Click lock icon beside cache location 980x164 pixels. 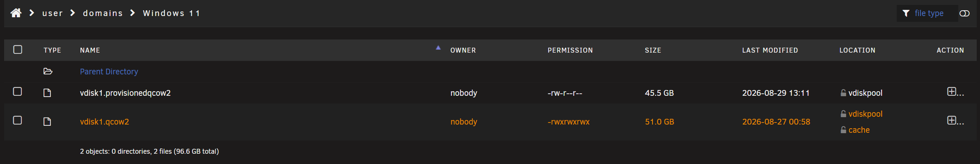(x=843, y=130)
